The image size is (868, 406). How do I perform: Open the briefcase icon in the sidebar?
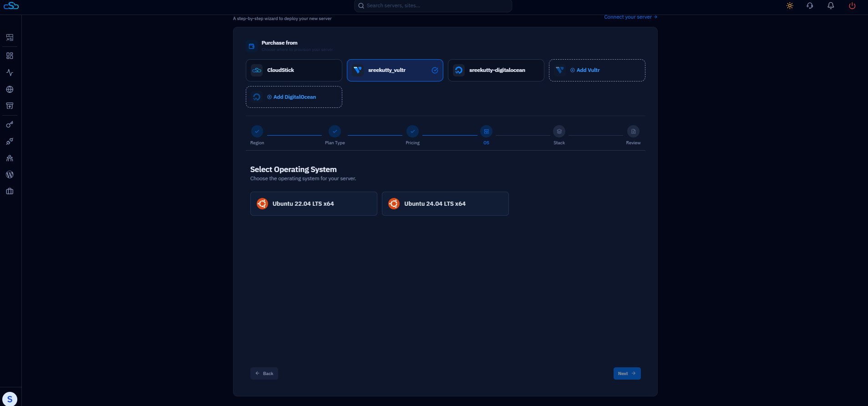[x=10, y=192]
